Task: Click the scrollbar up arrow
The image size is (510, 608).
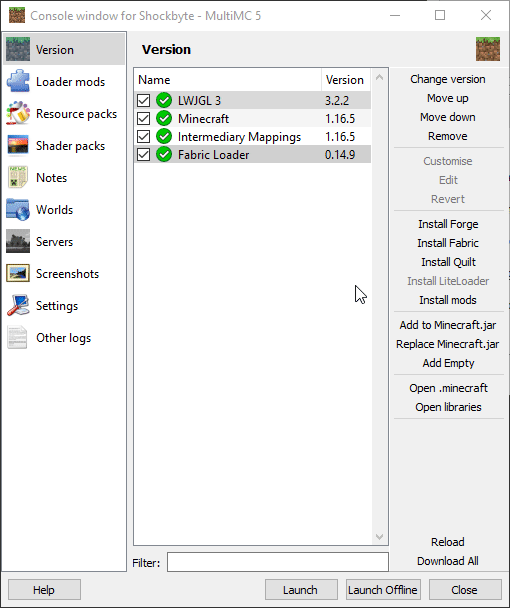Action: [x=380, y=78]
